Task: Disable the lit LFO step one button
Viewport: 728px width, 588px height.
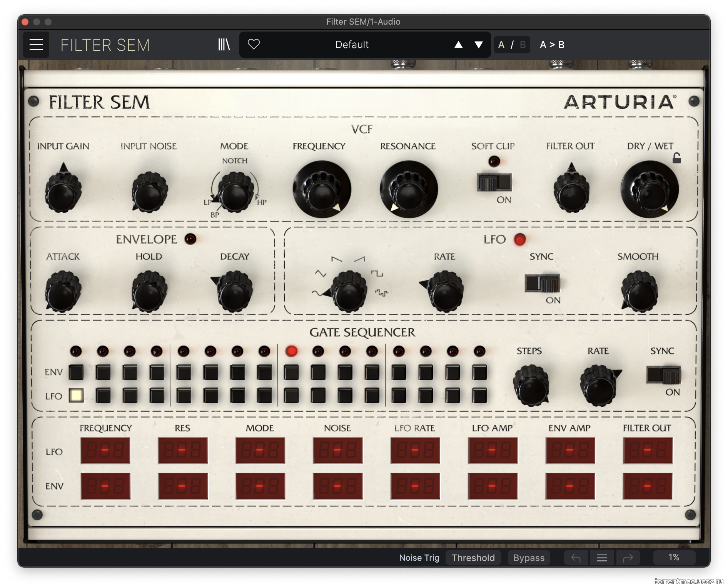Action: tap(76, 395)
